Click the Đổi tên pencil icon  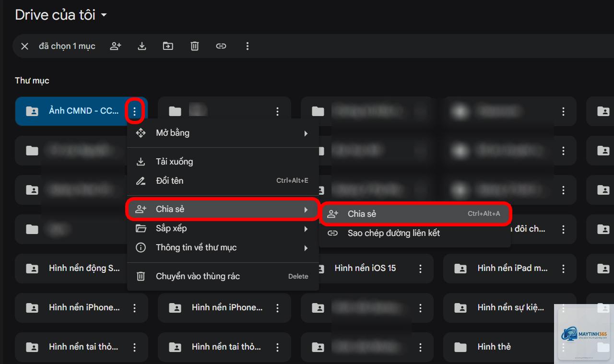[x=141, y=181]
